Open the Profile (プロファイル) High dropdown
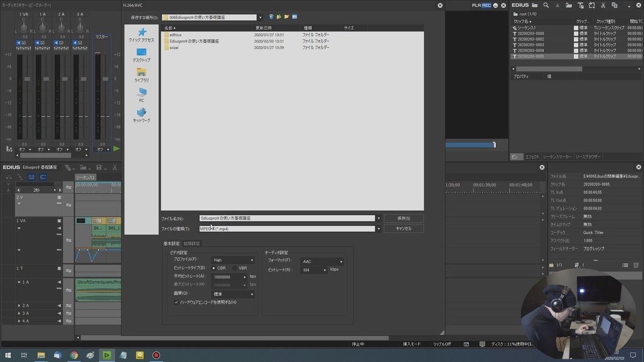Image resolution: width=644 pixels, height=362 pixels. pyautogui.click(x=233, y=260)
